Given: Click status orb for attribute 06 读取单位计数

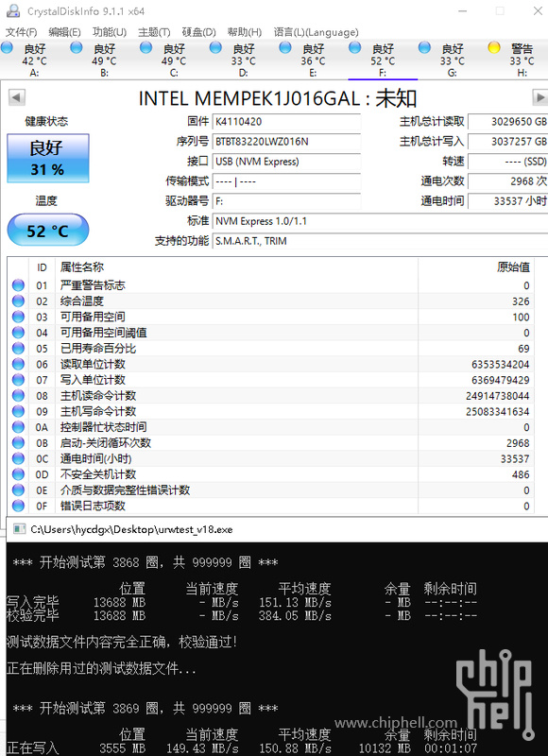Looking at the screenshot, I should point(18,364).
